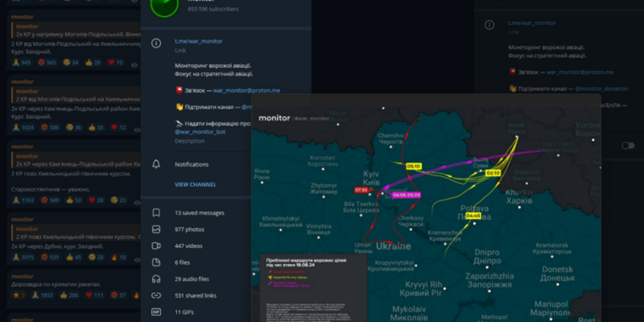Click the praying hands reaction showing 945
This screenshot has height=322, width=644.
[22, 63]
